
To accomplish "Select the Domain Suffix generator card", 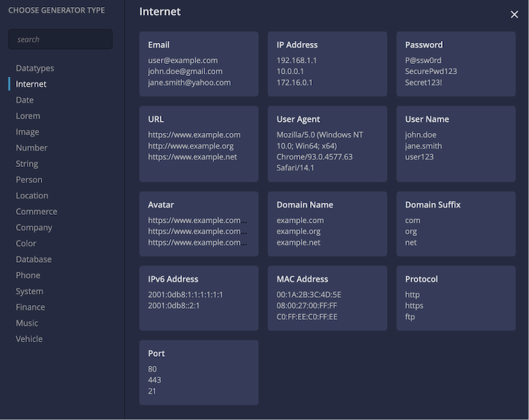I will coord(456,224).
